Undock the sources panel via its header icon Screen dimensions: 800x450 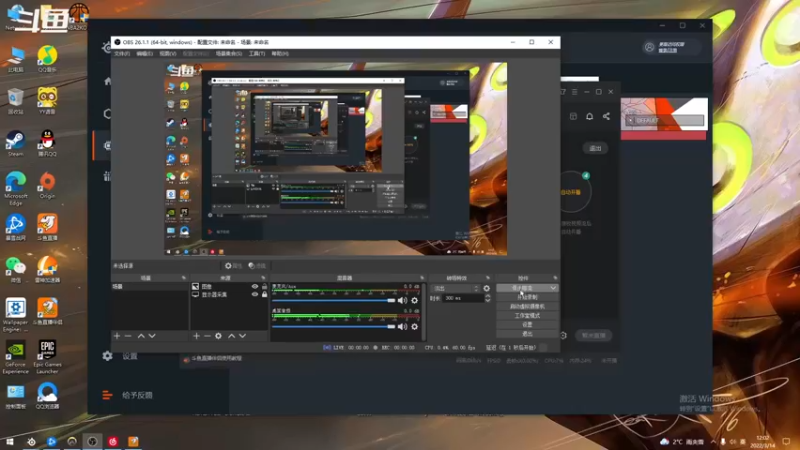point(263,278)
